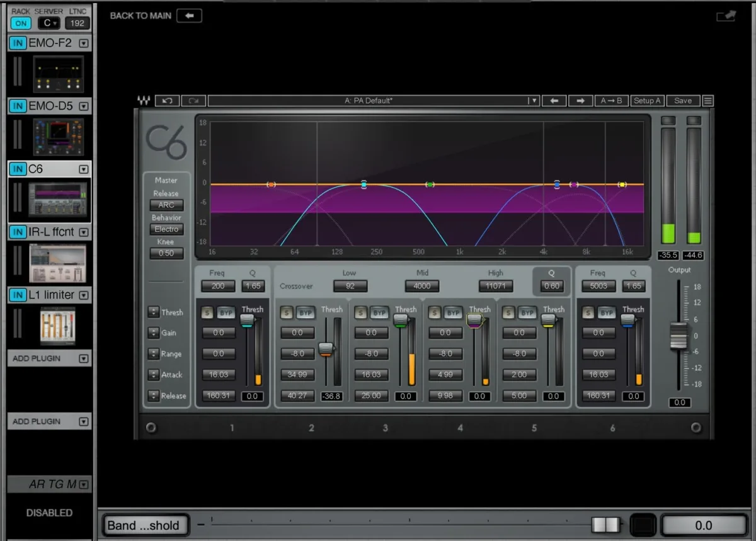Image resolution: width=756 pixels, height=541 pixels.
Task: Bypass band 6 with its BYP button
Action: [606, 312]
